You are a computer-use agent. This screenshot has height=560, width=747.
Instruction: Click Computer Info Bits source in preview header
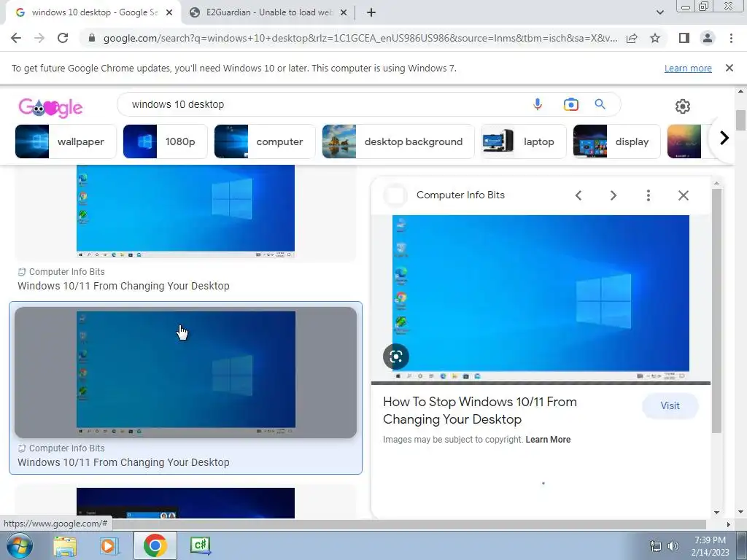tap(460, 195)
